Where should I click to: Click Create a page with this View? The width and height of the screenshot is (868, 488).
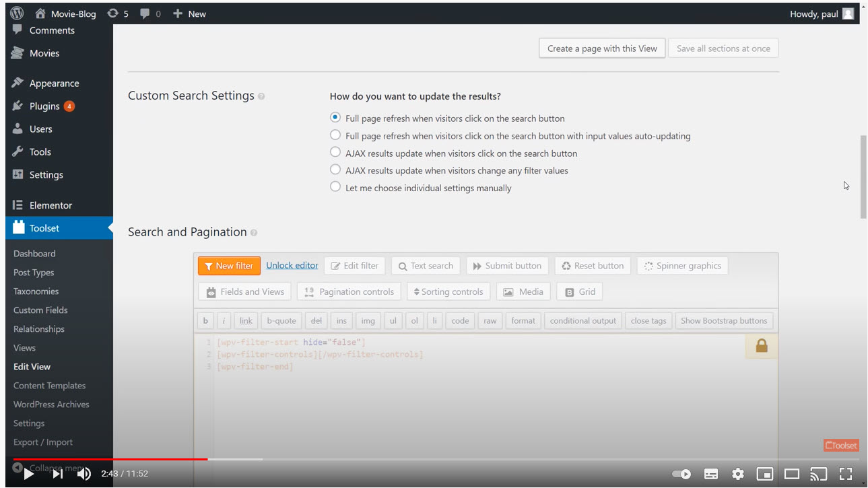pos(602,48)
